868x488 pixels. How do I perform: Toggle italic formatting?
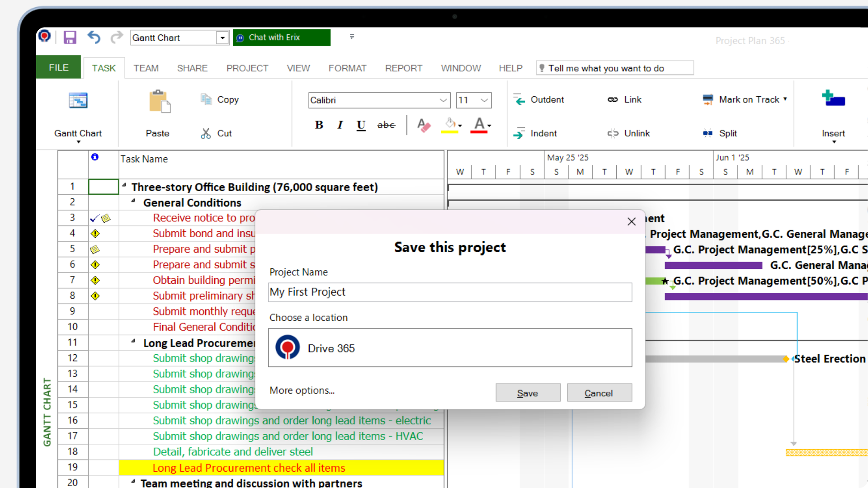click(340, 125)
